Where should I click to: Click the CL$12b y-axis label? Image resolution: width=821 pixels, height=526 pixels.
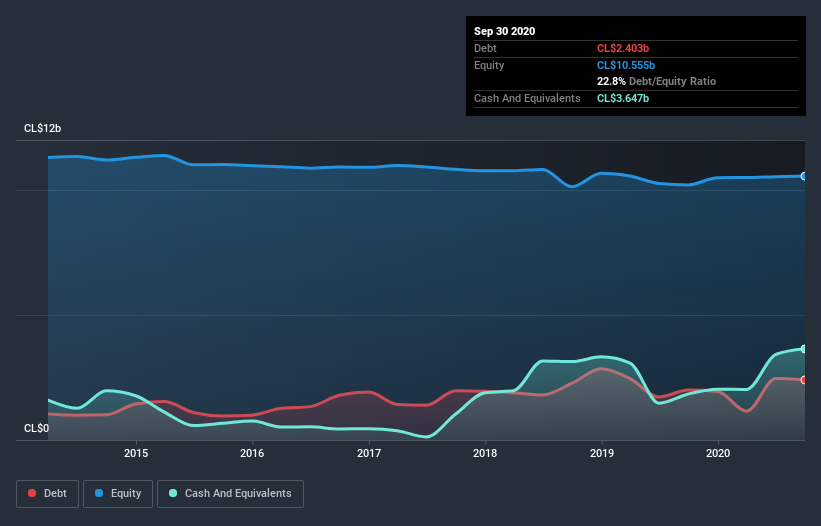[42, 128]
